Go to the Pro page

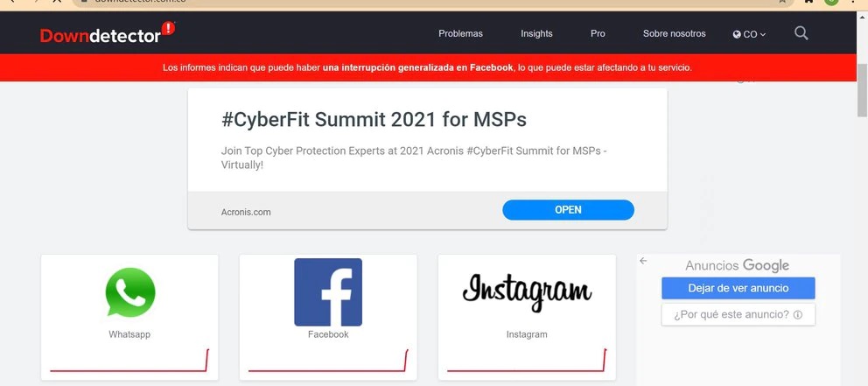(x=598, y=34)
